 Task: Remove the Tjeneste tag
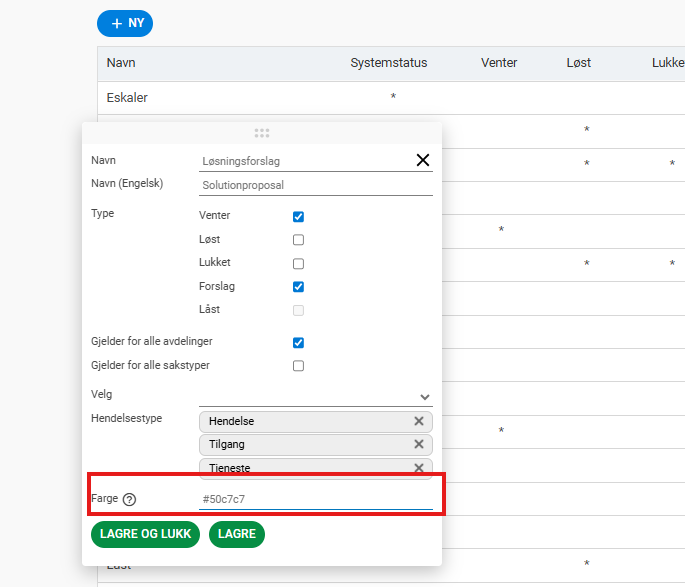(x=419, y=467)
